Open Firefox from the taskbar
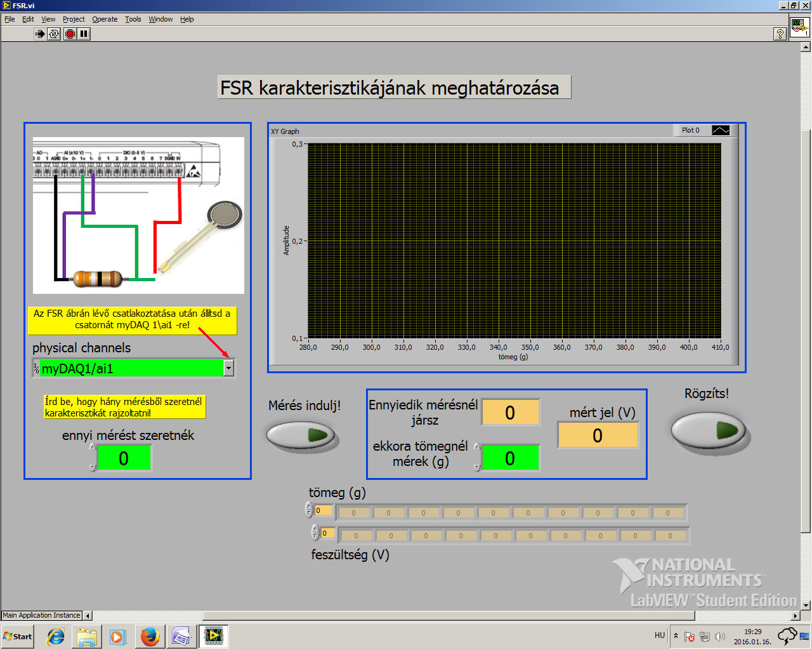 [x=150, y=636]
